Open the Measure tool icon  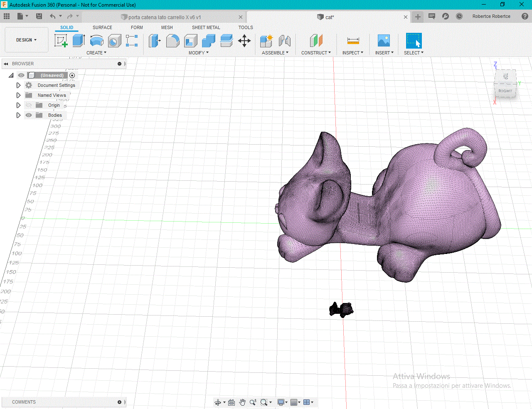pos(353,41)
